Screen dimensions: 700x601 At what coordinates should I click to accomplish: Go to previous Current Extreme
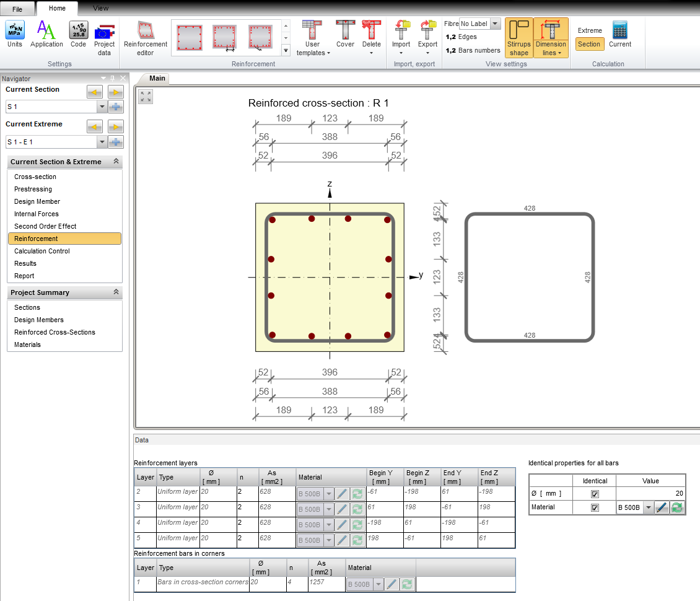click(x=95, y=127)
